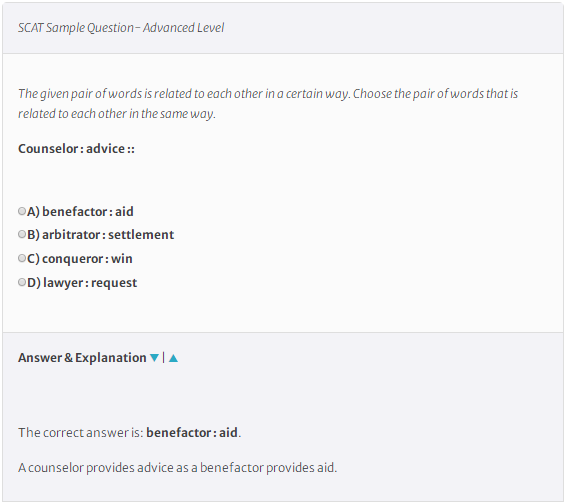Image resolution: width=566 pixels, height=504 pixels.
Task: Click the divider between the arrow icons
Action: [x=164, y=358]
